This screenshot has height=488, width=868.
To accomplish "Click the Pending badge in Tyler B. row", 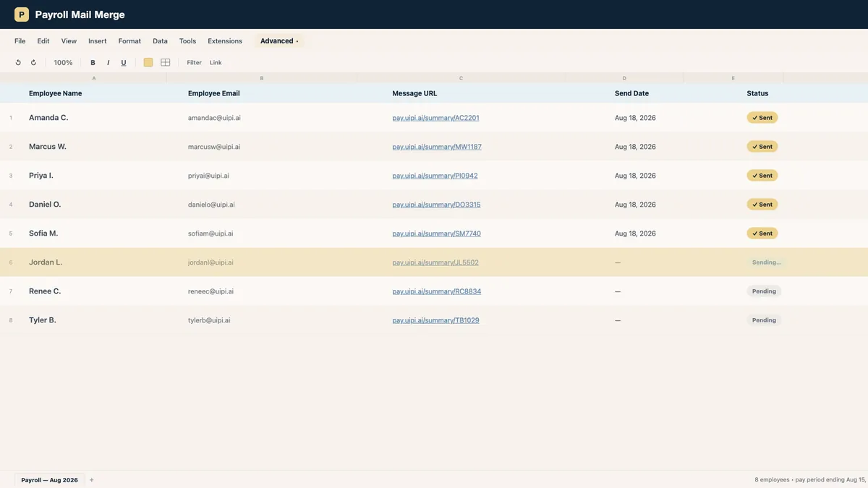I will (x=764, y=320).
